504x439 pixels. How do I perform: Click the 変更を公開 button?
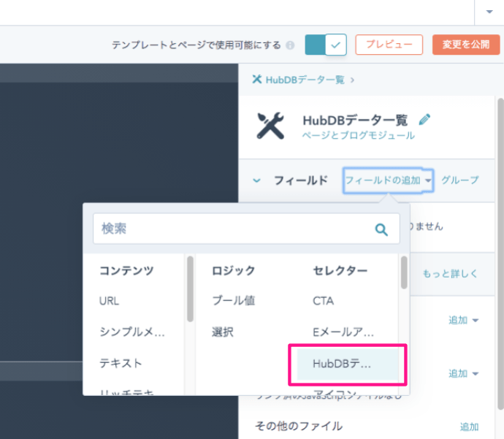point(465,45)
